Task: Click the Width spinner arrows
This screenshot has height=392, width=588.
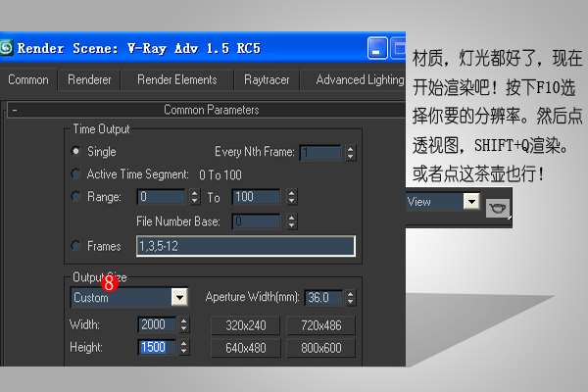Action: (184, 324)
